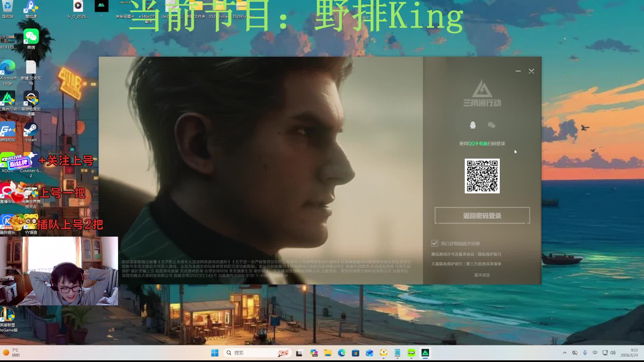Image resolution: width=644 pixels, height=362 pixels.
Task: Untick the agreement checkbox 我已详细阅读并同意
Action: pos(435,243)
